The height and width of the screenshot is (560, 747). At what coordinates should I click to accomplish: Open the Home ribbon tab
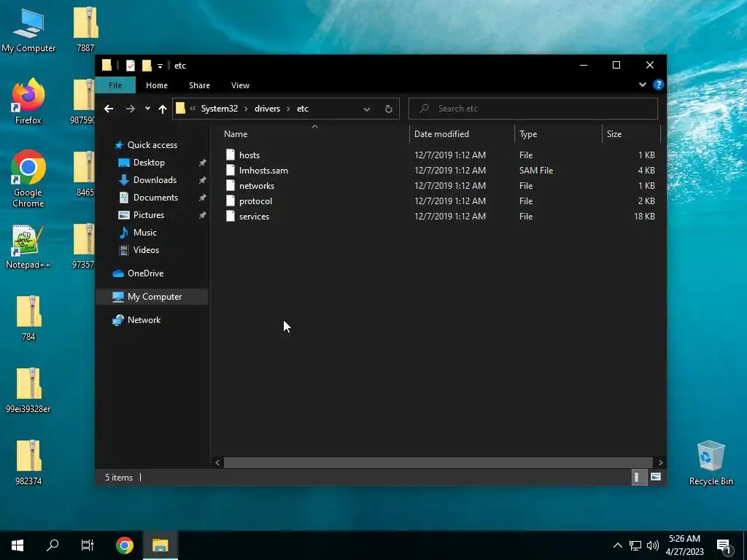tap(157, 85)
